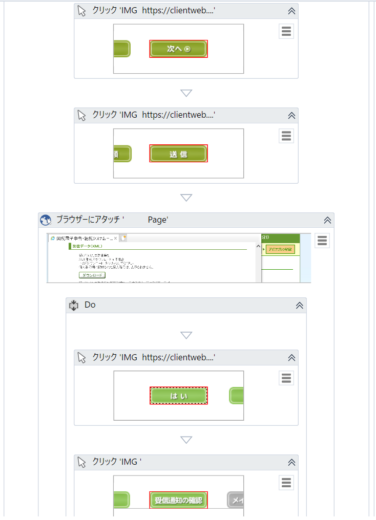Image resolution: width=376 pixels, height=520 pixels.
Task: Open hamburger menu of '次へ' click activity
Action: [286, 31]
